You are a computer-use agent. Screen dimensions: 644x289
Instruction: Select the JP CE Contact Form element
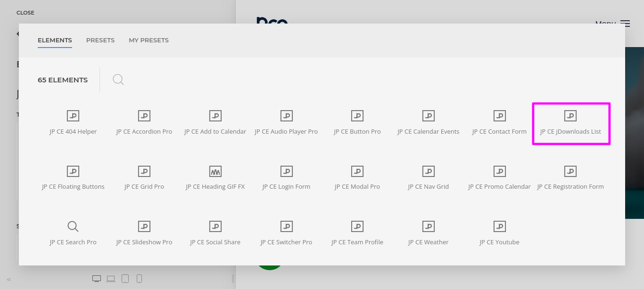click(499, 123)
